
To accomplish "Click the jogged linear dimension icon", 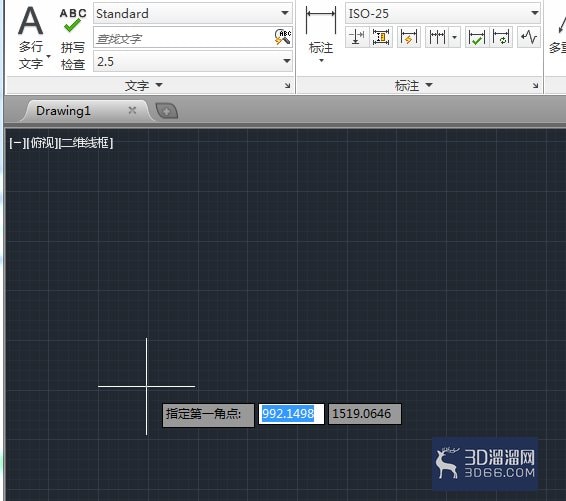I will point(528,37).
